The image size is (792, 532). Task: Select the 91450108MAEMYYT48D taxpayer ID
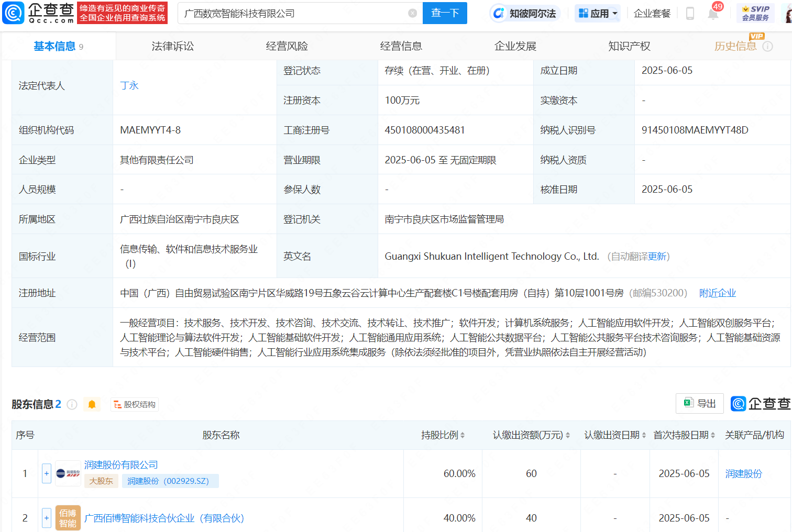(695, 130)
